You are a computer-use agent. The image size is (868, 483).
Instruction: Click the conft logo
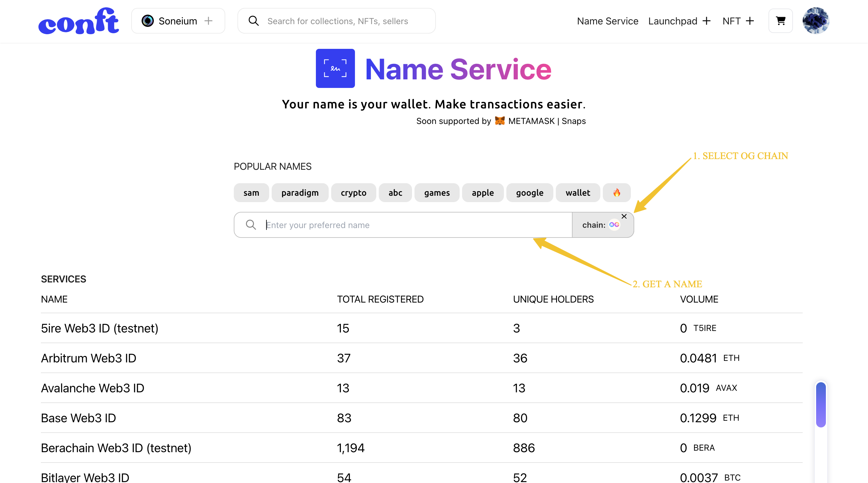coord(78,21)
